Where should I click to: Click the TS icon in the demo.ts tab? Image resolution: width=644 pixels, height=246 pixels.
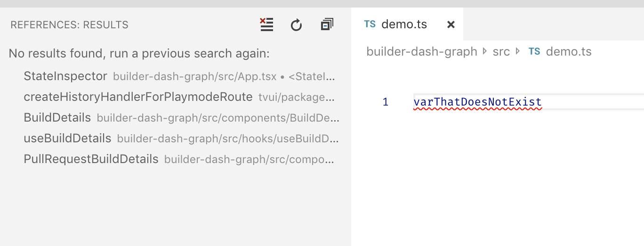tap(370, 24)
